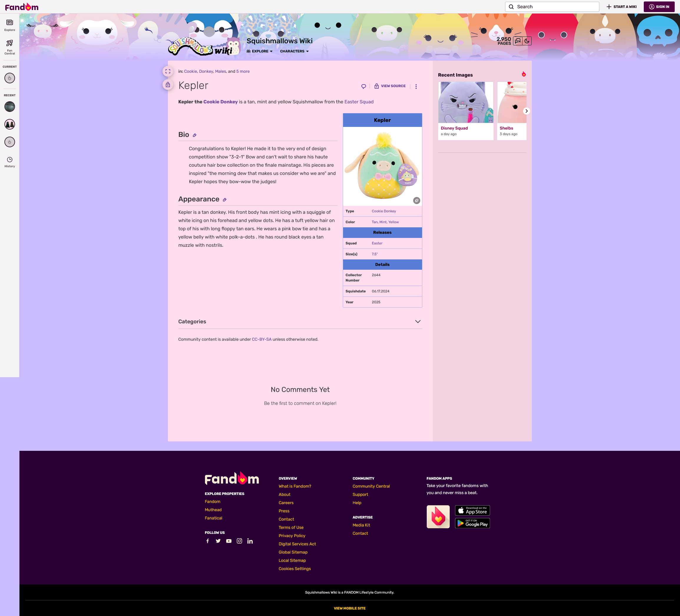The height and width of the screenshot is (616, 680).
Task: Download on the App Store badge
Action: point(472,511)
